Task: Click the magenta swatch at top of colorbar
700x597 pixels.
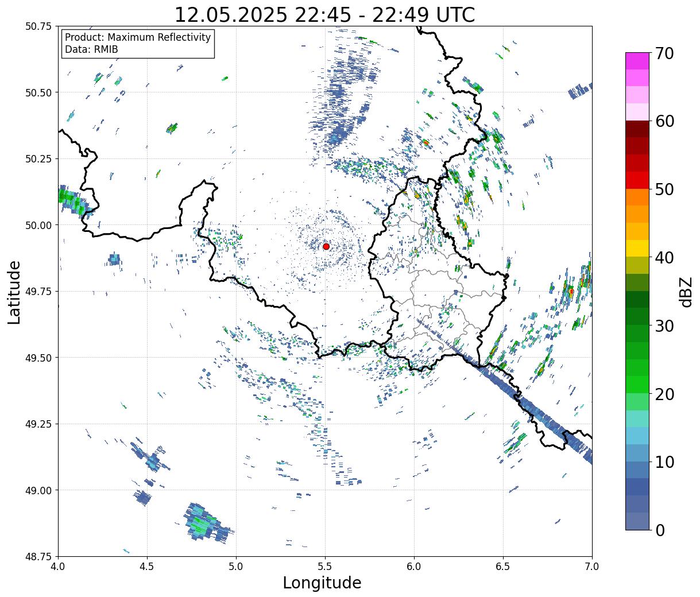Action: click(637, 61)
